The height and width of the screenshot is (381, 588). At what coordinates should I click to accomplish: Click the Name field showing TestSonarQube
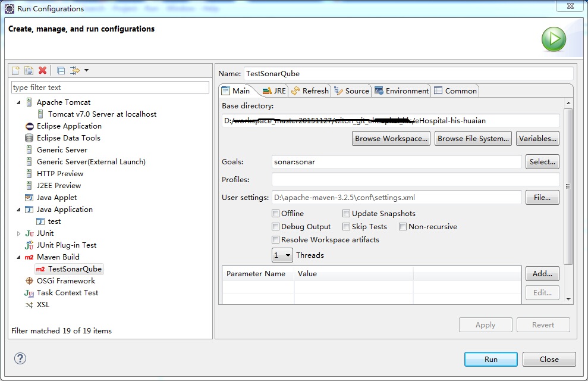pyautogui.click(x=408, y=74)
